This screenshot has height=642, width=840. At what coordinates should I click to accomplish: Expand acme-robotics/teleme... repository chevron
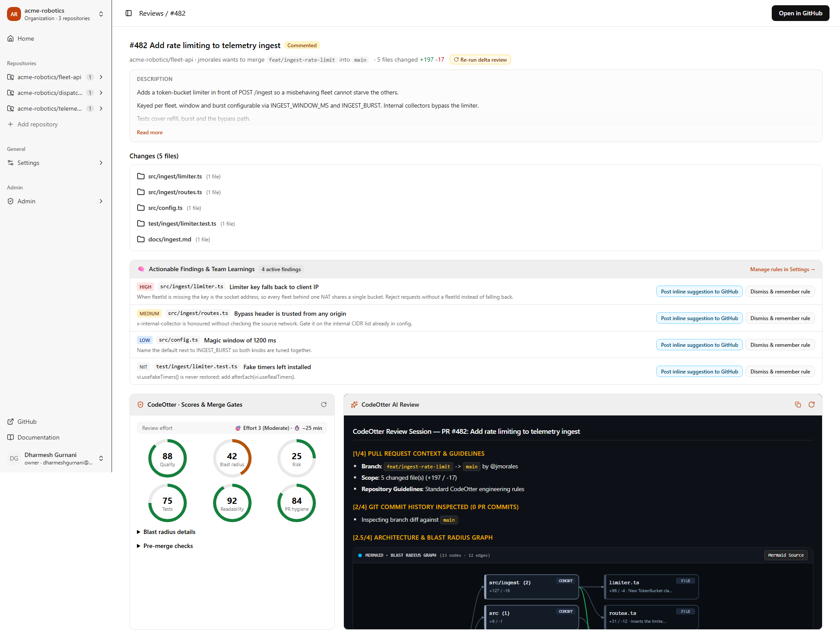pyautogui.click(x=101, y=108)
